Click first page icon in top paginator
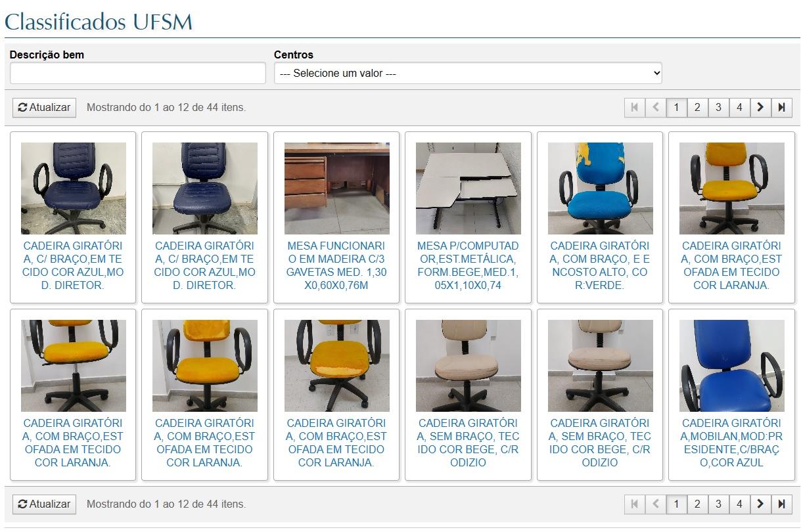 coord(634,107)
